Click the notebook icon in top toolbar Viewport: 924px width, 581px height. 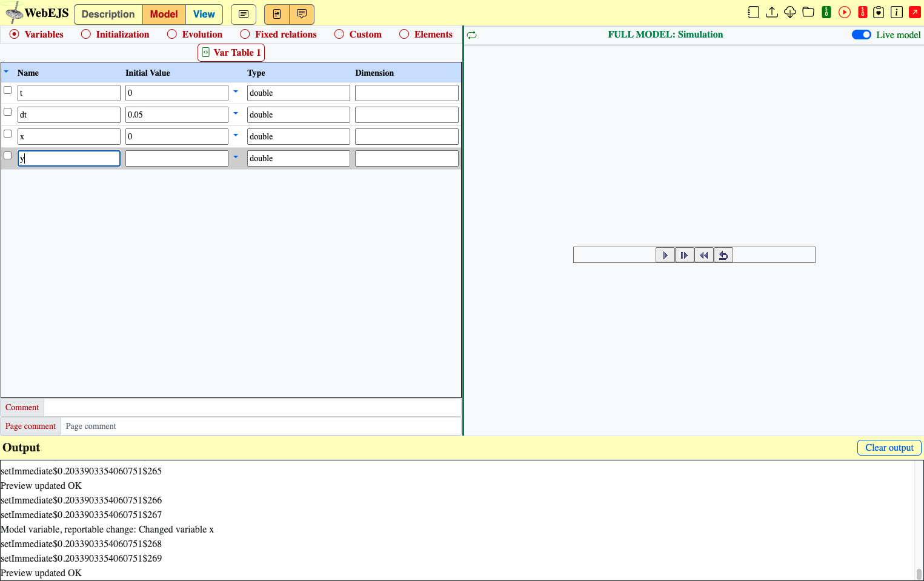click(x=753, y=12)
